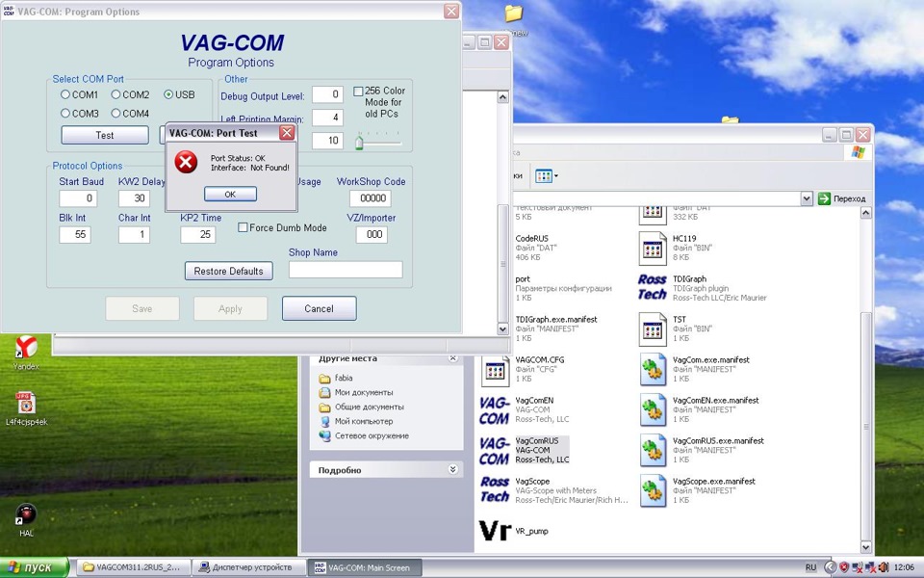
Task: Switch to VAG-COM: Main Screen taskbar item
Action: point(365,567)
